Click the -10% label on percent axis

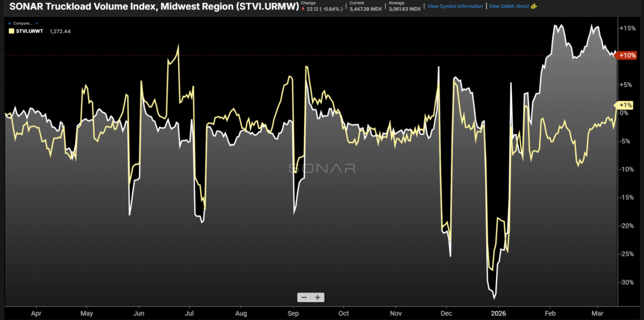[x=627, y=169]
